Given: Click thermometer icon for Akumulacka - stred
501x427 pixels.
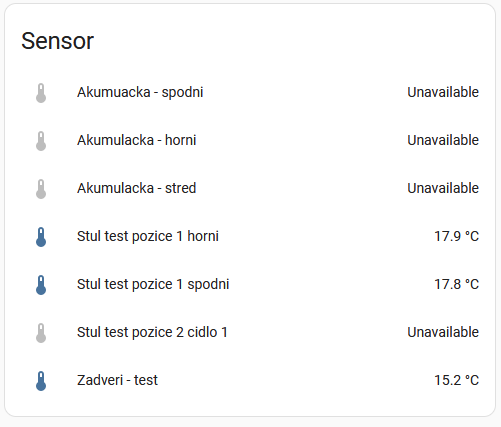Looking at the screenshot, I should tap(41, 189).
